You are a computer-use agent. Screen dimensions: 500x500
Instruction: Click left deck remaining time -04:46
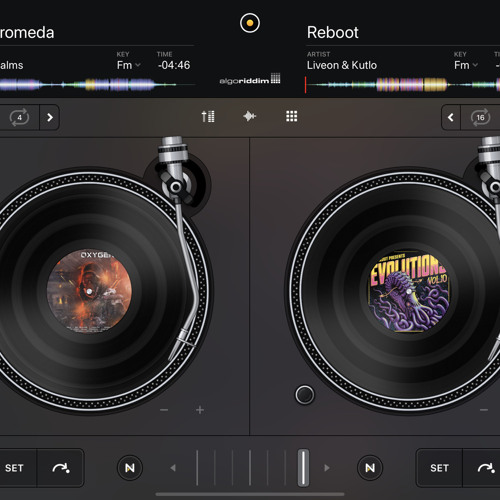pyautogui.click(x=174, y=65)
